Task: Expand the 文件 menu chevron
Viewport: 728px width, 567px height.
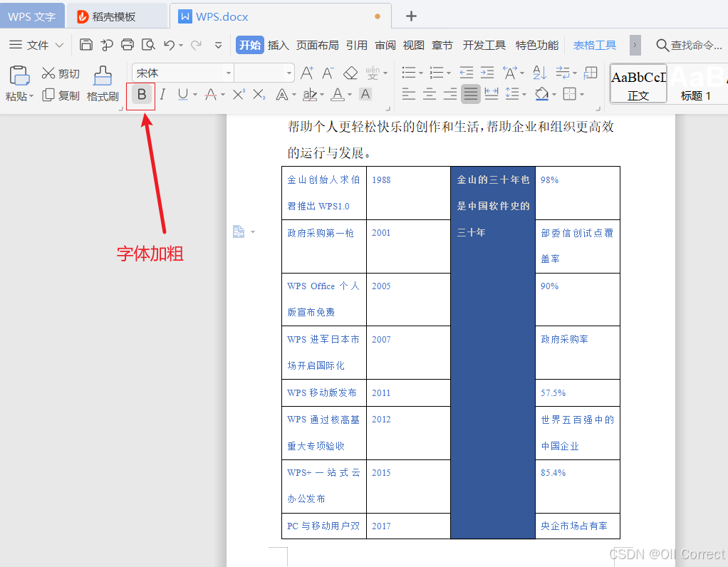Action: coord(59,45)
